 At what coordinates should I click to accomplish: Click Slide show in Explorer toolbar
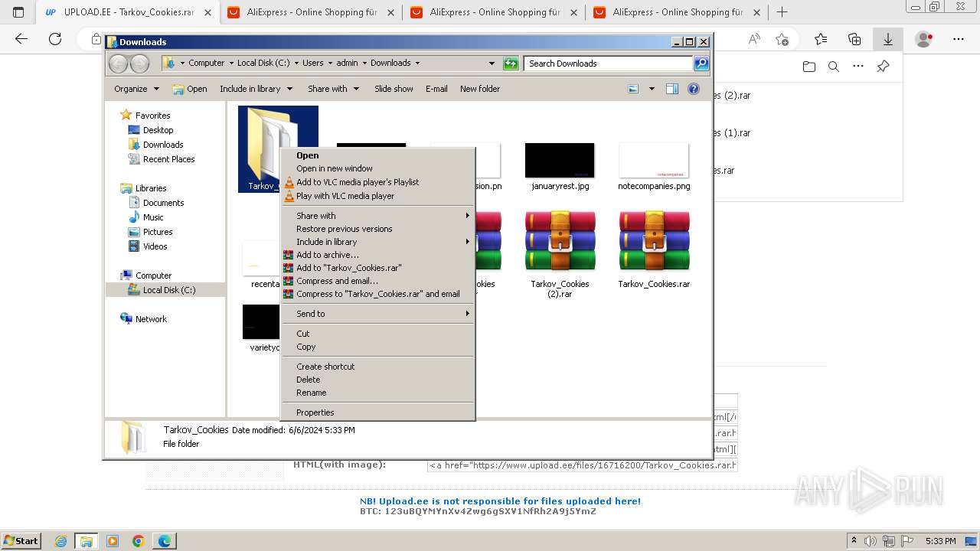point(394,89)
